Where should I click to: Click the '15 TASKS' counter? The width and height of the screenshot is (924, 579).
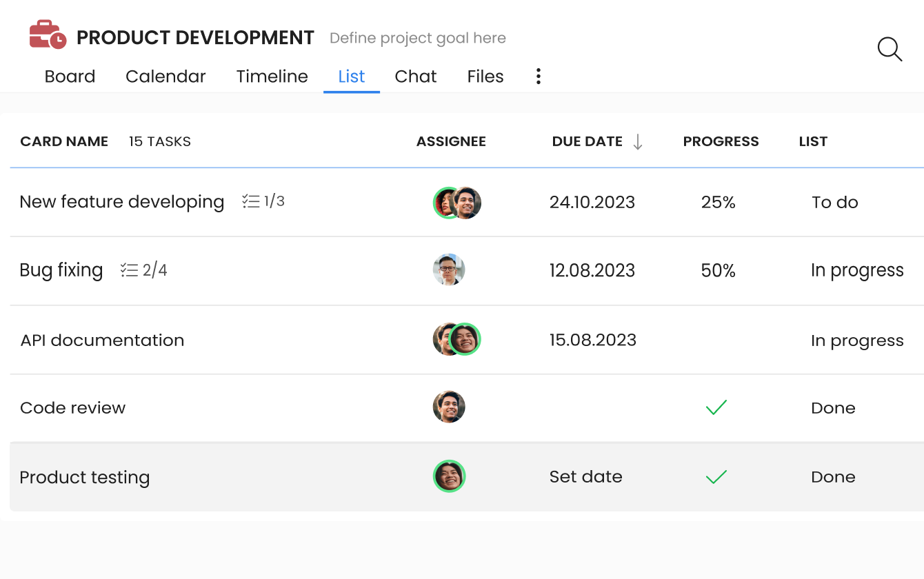pyautogui.click(x=160, y=141)
